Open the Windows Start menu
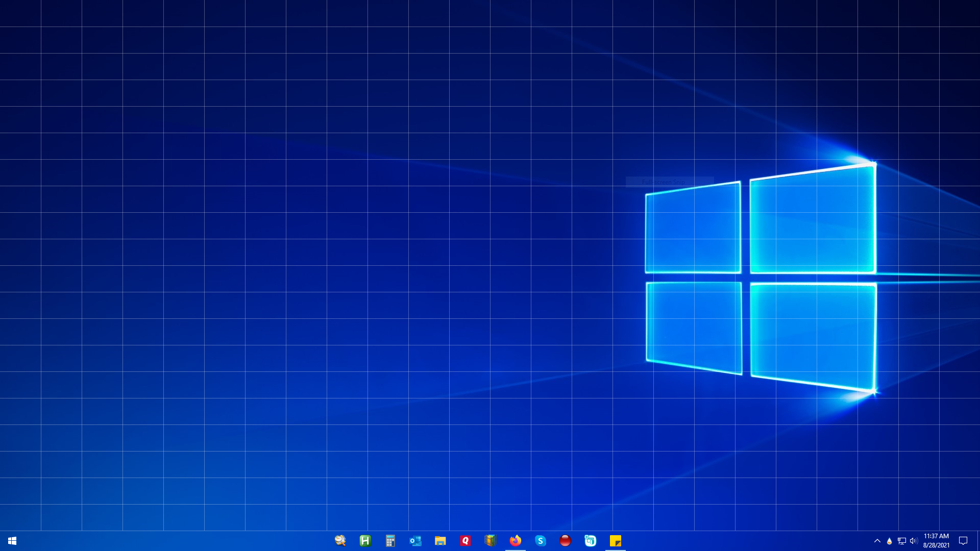Image resolution: width=980 pixels, height=551 pixels. click(12, 541)
